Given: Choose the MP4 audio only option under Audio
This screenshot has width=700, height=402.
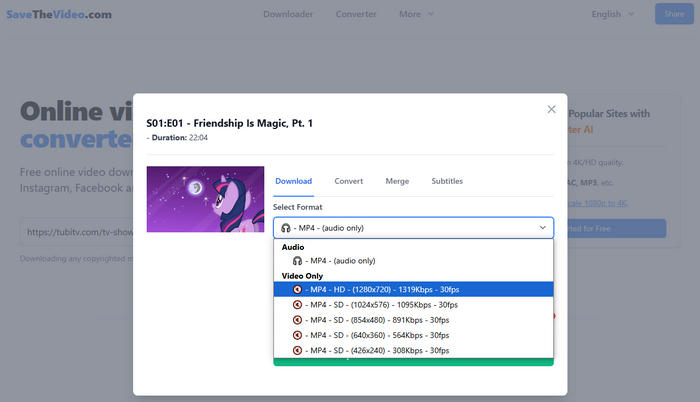Looking at the screenshot, I should click(x=413, y=261).
